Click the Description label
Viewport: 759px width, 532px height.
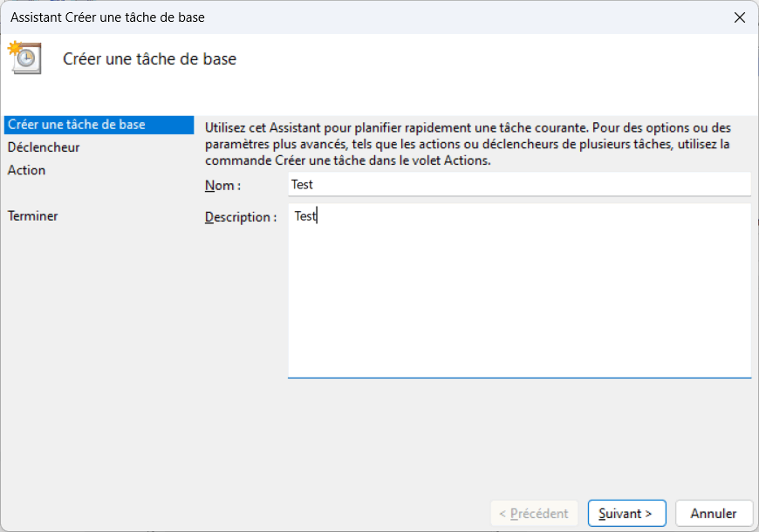tap(240, 217)
